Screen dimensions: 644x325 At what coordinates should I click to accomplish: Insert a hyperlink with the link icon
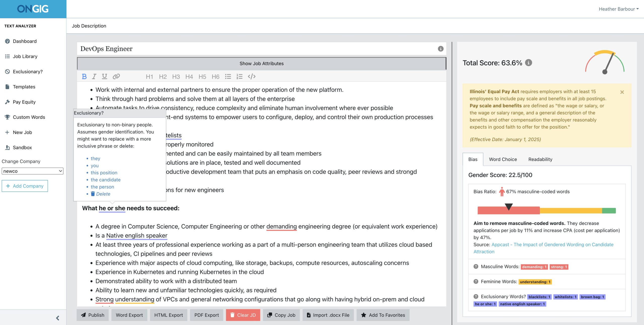tap(116, 76)
